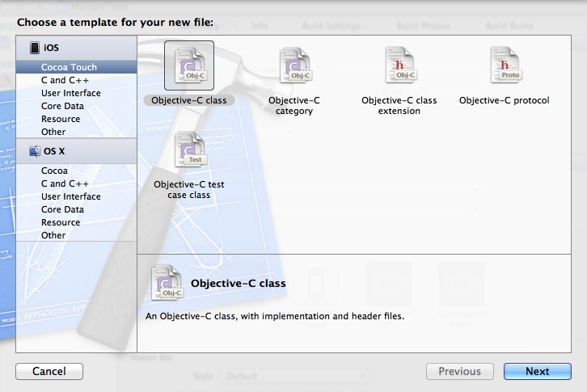Choose Core Data under iOS

(x=62, y=106)
